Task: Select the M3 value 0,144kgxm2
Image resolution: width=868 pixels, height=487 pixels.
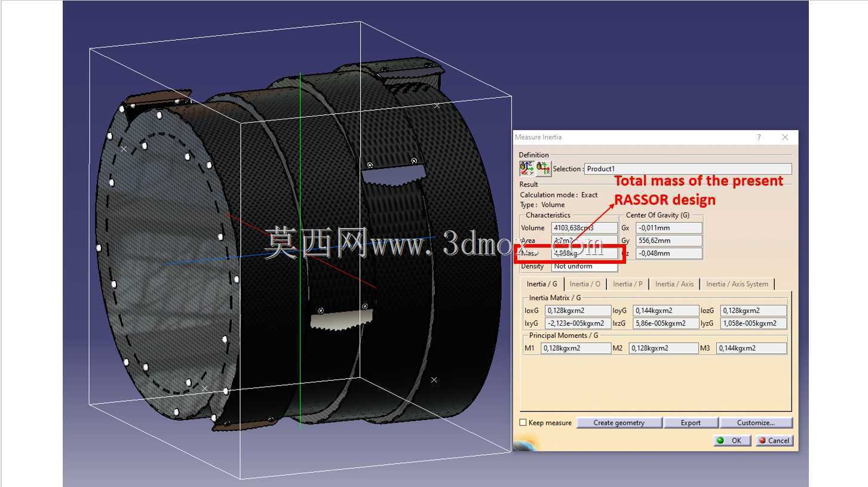Action: click(x=752, y=348)
